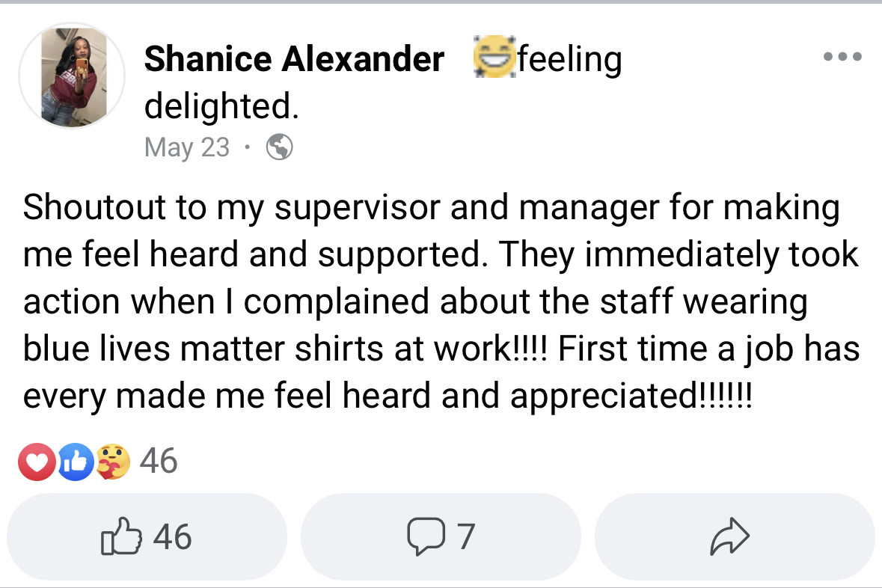Open the post's three-dot options menu
Screen dimensions: 882x588
click(842, 57)
